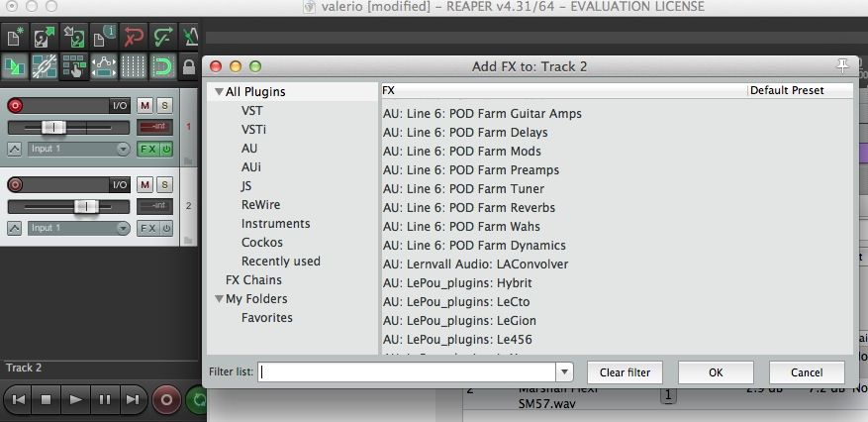The width and height of the screenshot is (868, 422).
Task: Click the Stop transport button
Action: 47,399
